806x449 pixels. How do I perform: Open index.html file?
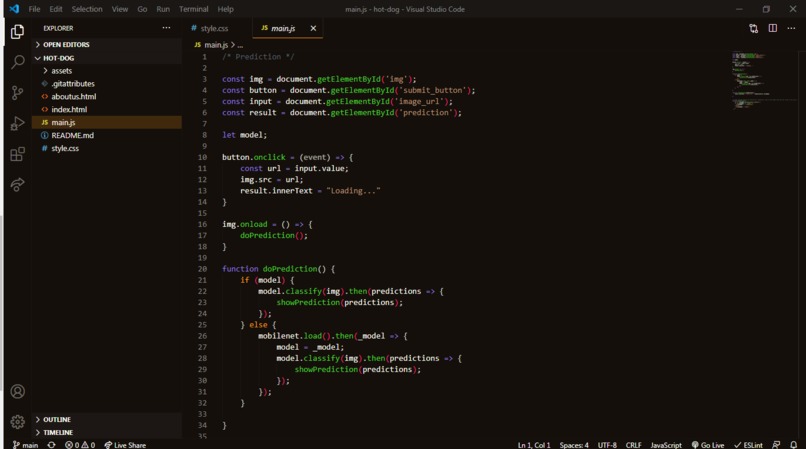click(x=106, y=110)
